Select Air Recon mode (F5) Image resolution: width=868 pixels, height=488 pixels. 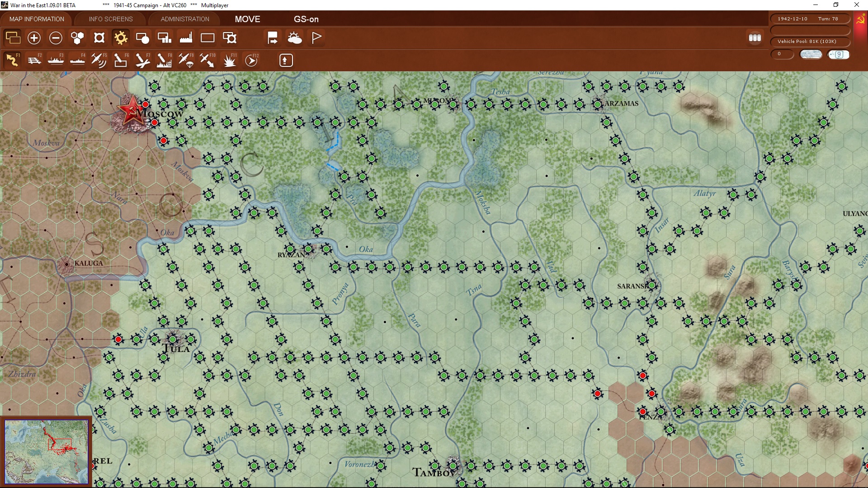pyautogui.click(x=99, y=60)
